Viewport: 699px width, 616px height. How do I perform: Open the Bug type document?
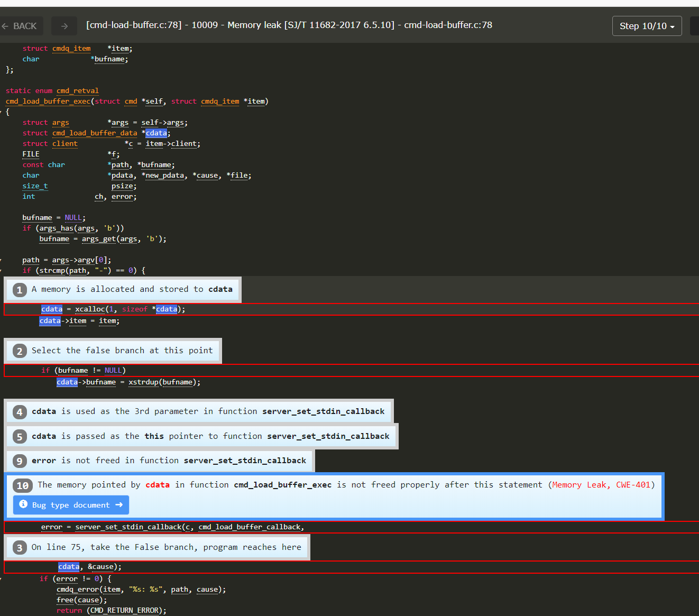(x=70, y=504)
